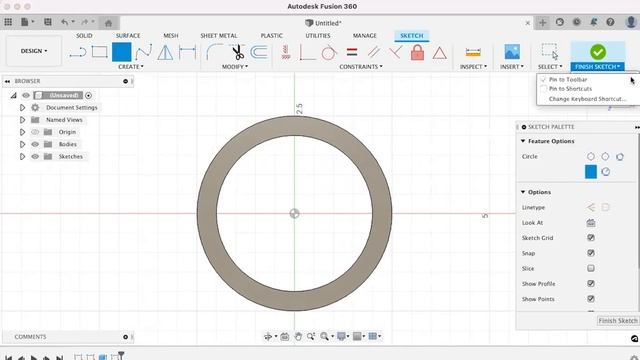Select the Rectangle sketch tool
Screen dimensions: 640x360
pyautogui.click(x=100, y=52)
